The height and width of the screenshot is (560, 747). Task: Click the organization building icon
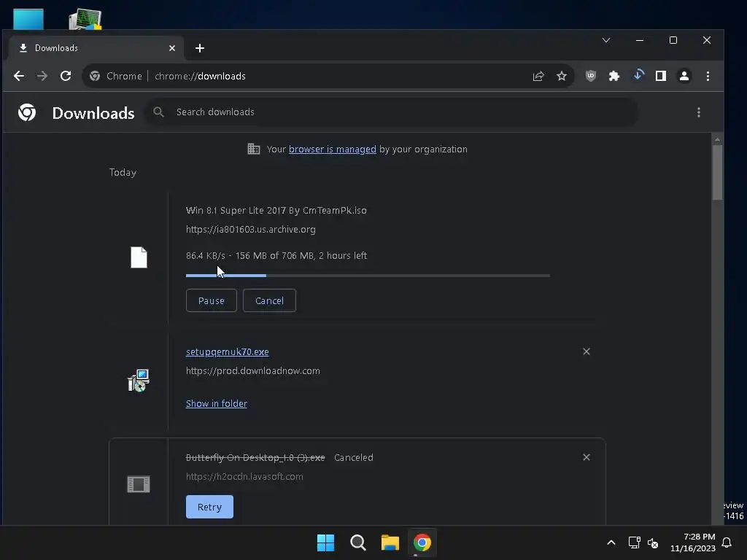253,149
